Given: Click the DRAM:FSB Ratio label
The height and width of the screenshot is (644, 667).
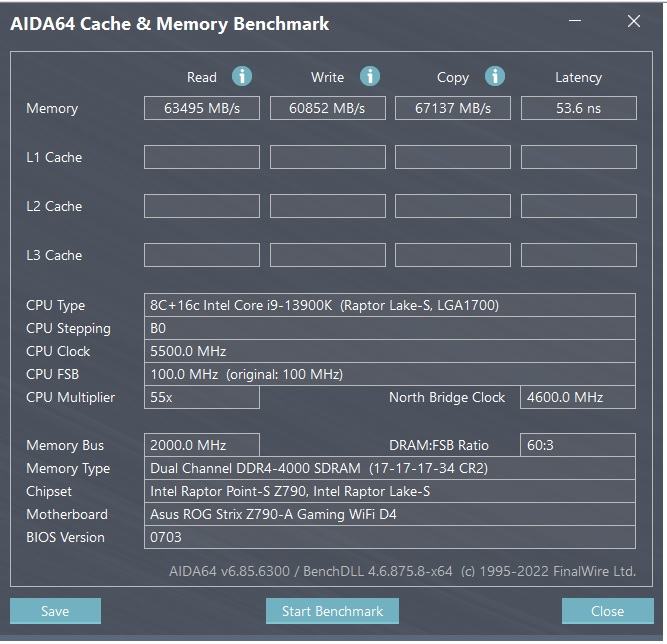Looking at the screenshot, I should (x=439, y=445).
